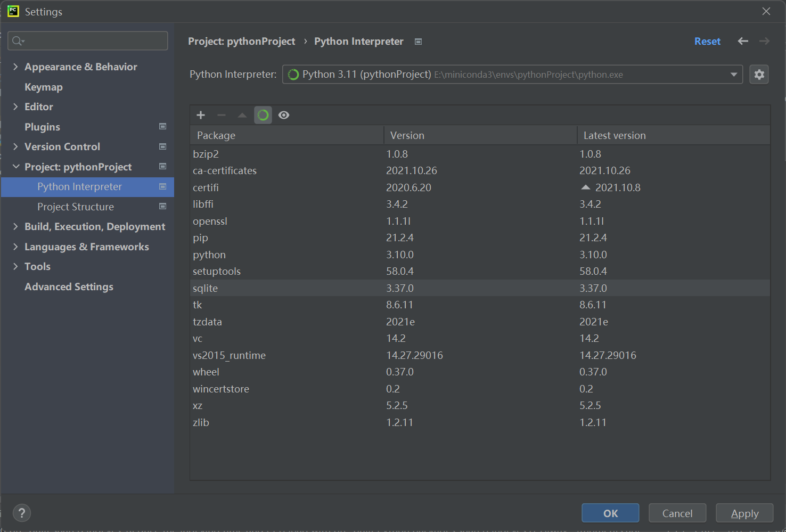Click the Upgrade package arrow icon
The width and height of the screenshot is (786, 532).
242,114
